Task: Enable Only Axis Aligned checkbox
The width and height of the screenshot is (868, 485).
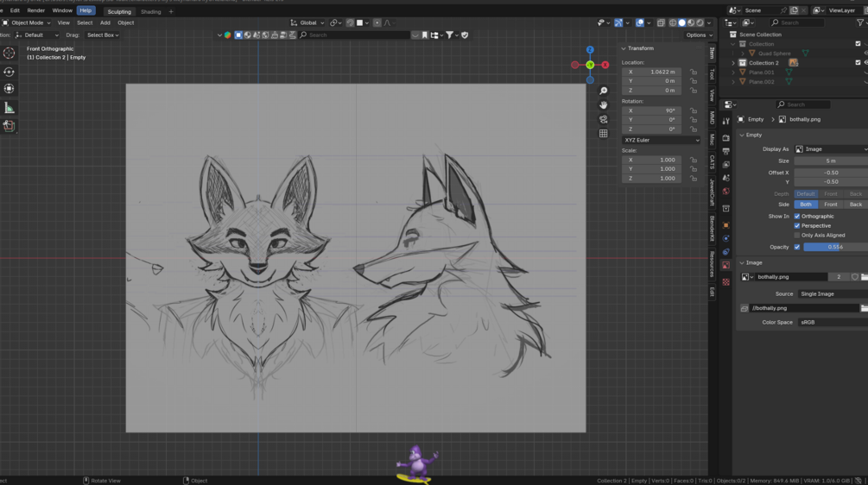Action: pyautogui.click(x=797, y=235)
